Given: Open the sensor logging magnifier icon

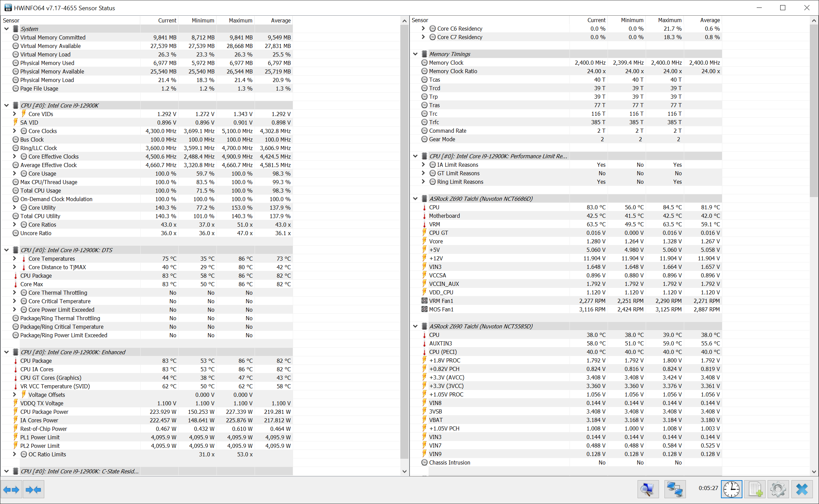Looking at the screenshot, I should pos(648,490).
